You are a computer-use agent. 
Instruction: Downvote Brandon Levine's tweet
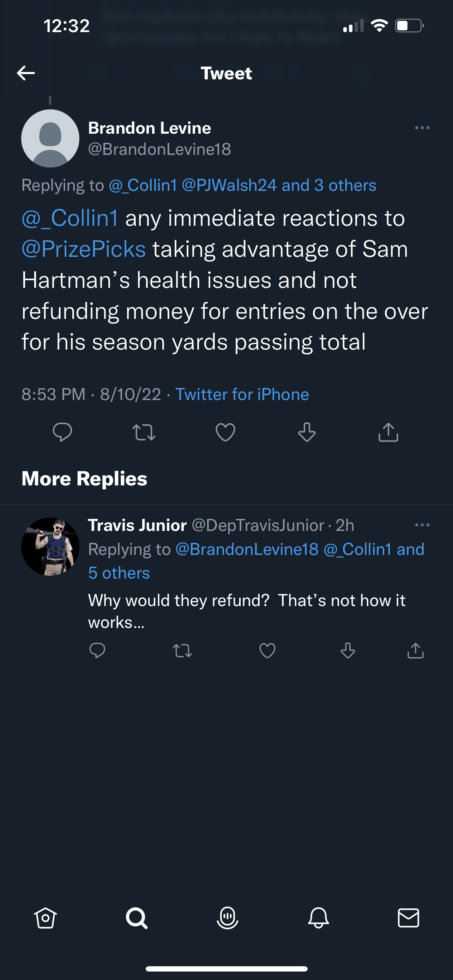pyautogui.click(x=307, y=432)
